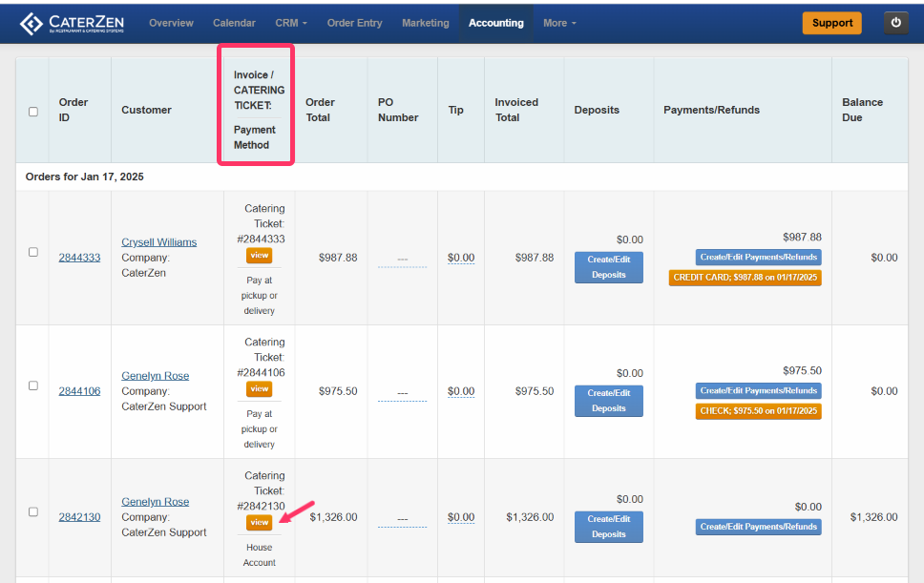The image size is (924, 583).
Task: Click the House Account payment method text
Action: click(260, 555)
